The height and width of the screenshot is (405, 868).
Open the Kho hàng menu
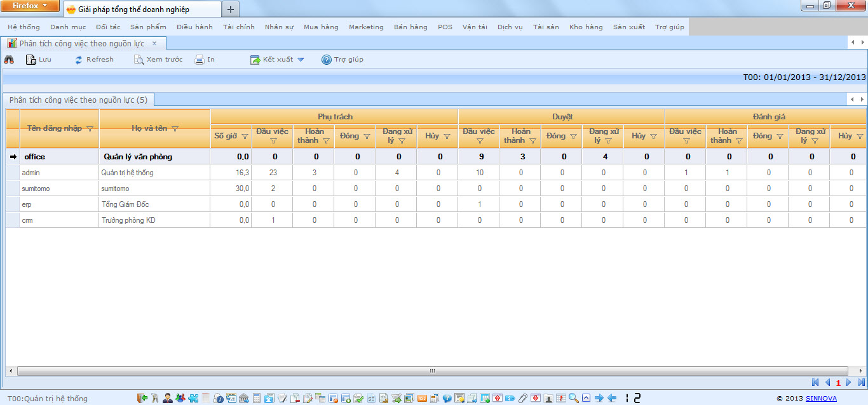click(586, 27)
